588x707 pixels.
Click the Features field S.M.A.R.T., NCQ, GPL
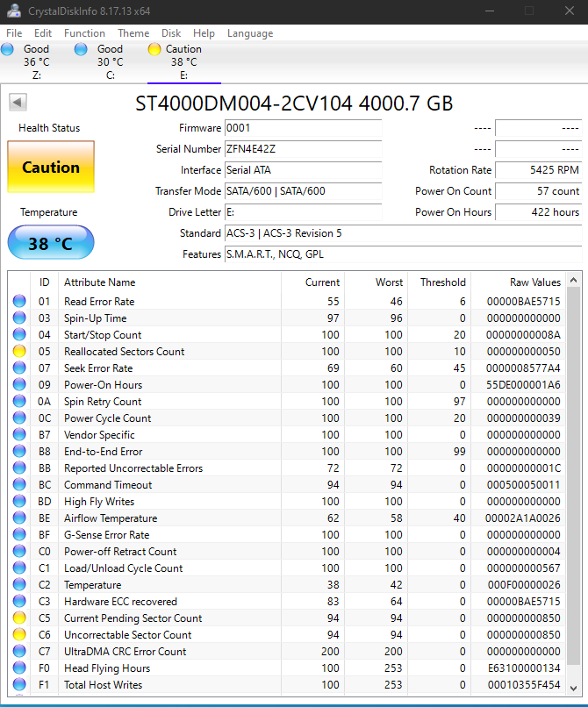point(404,254)
